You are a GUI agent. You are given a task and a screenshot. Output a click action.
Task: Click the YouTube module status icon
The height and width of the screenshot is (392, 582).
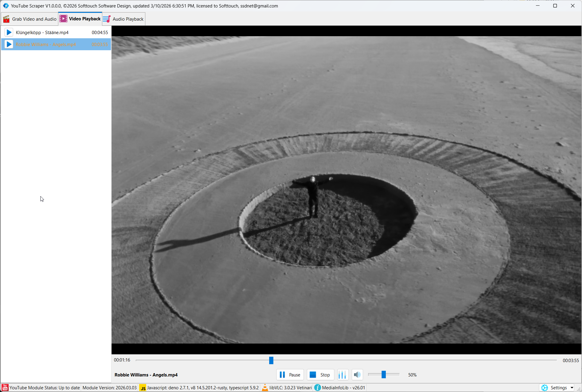tap(5, 388)
